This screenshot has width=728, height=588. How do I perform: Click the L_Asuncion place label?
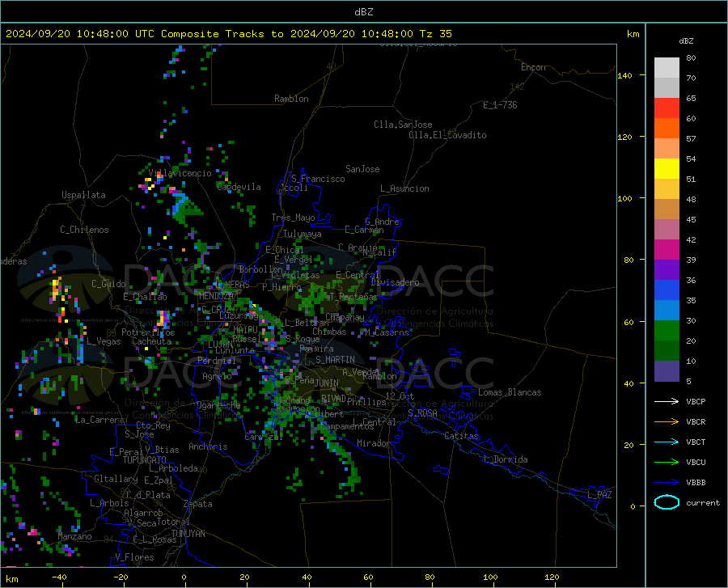(x=404, y=188)
